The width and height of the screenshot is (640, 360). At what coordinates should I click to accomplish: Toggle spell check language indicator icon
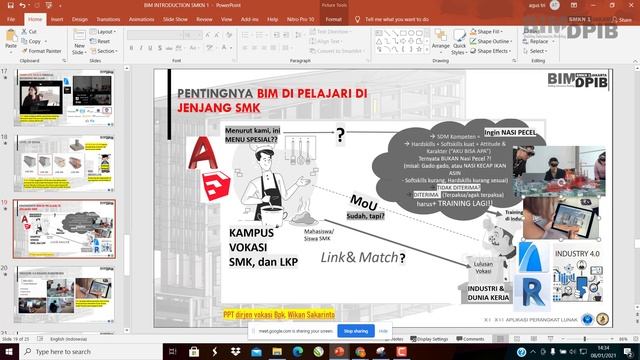tap(40, 339)
